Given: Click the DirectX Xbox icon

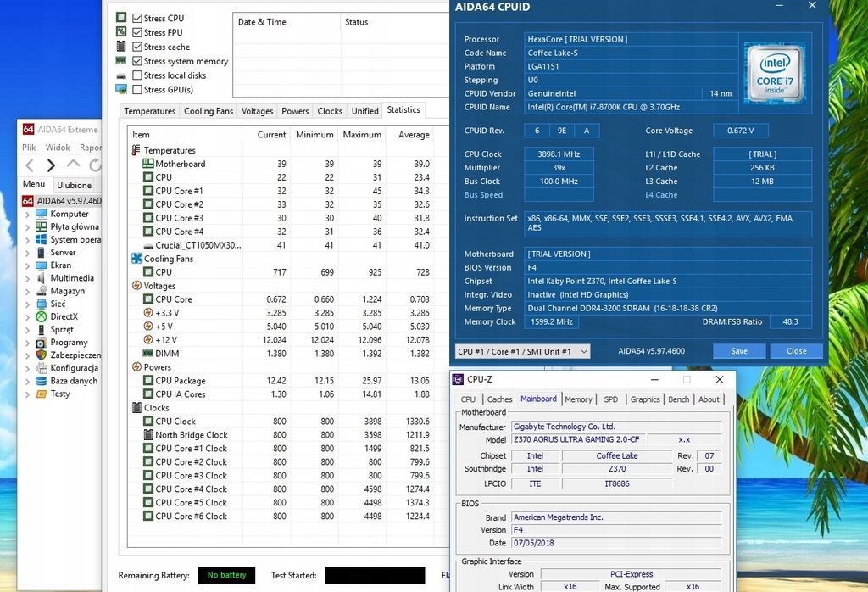Looking at the screenshot, I should click(42, 316).
